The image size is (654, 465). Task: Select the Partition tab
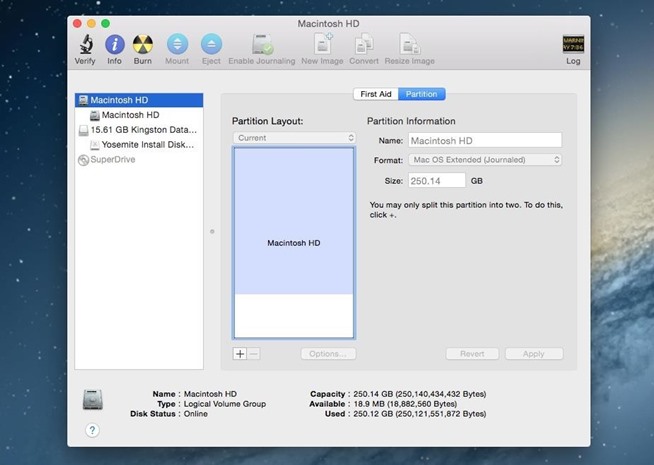(421, 94)
